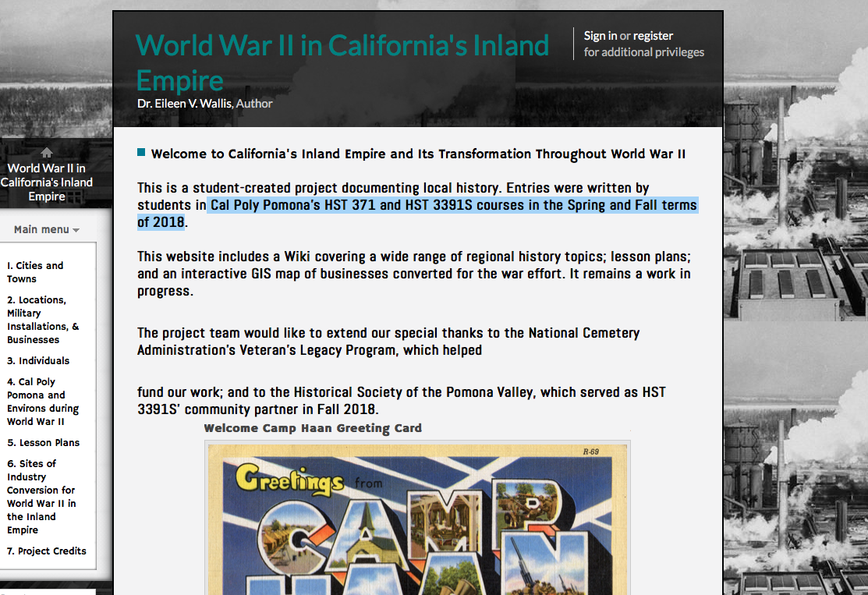View '7. Project Credits' page

[x=47, y=551]
